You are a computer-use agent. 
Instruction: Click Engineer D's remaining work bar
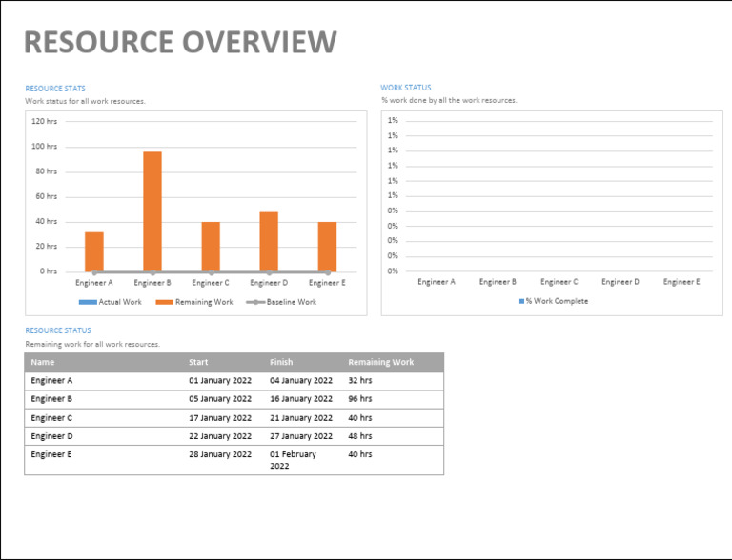[269, 241]
